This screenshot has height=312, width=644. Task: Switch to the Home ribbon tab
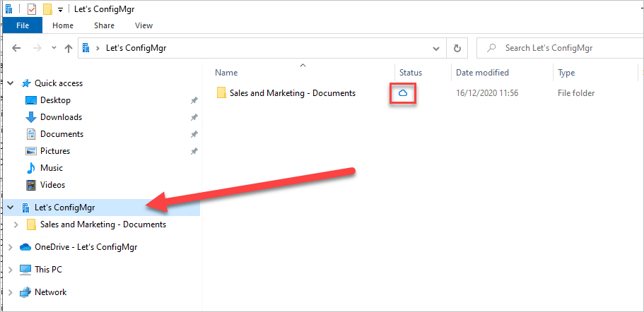(x=63, y=25)
